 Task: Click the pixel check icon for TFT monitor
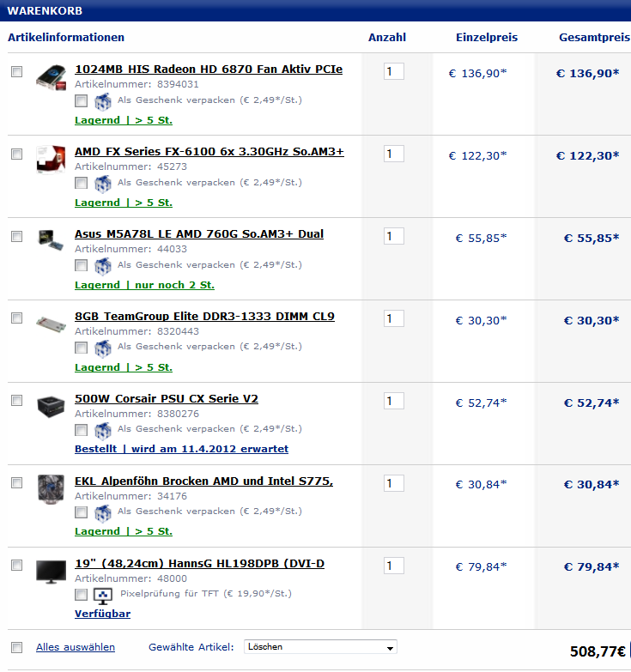[x=103, y=595]
